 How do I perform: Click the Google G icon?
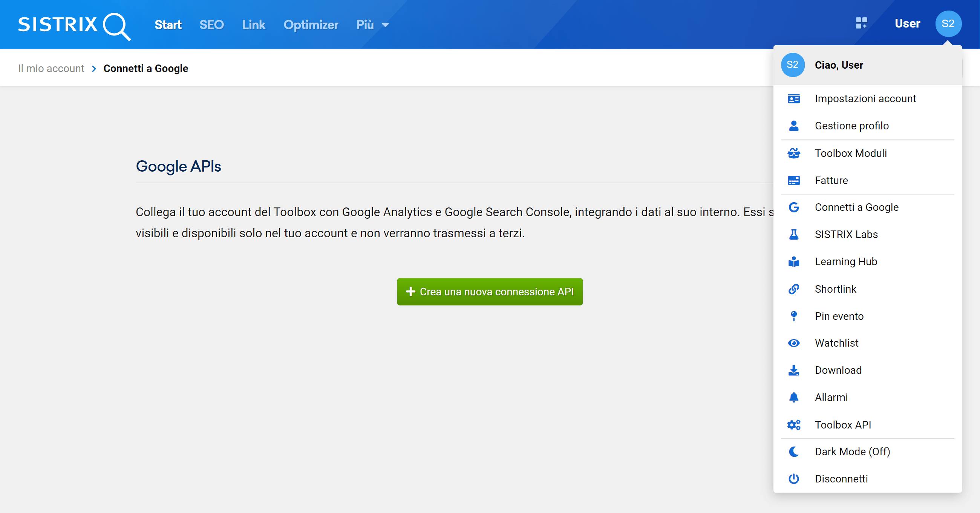[x=793, y=207]
